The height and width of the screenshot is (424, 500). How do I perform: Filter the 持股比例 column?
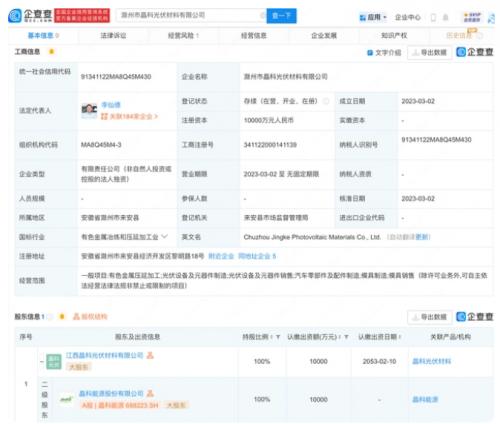pyautogui.click(x=278, y=337)
